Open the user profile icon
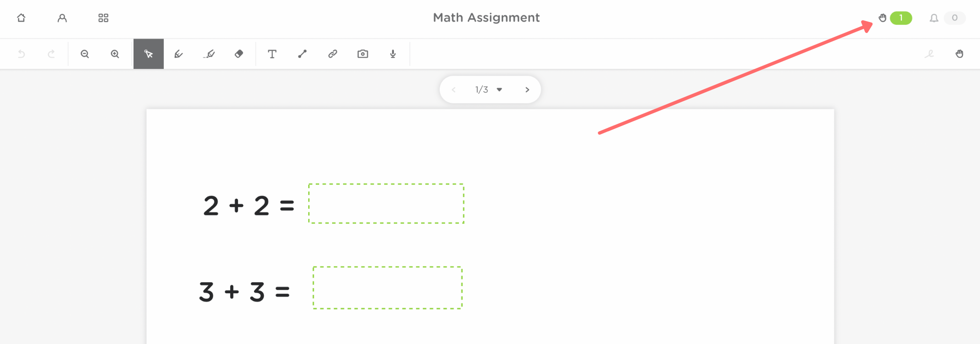The width and height of the screenshot is (980, 344). point(62,18)
